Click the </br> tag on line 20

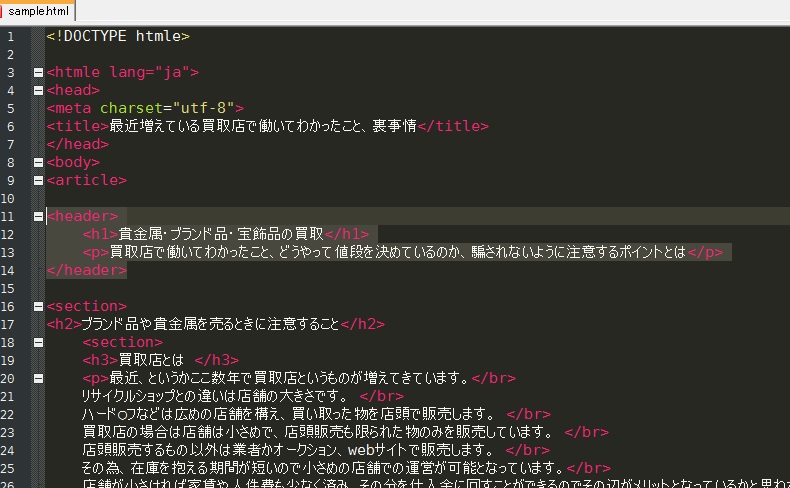pos(494,379)
